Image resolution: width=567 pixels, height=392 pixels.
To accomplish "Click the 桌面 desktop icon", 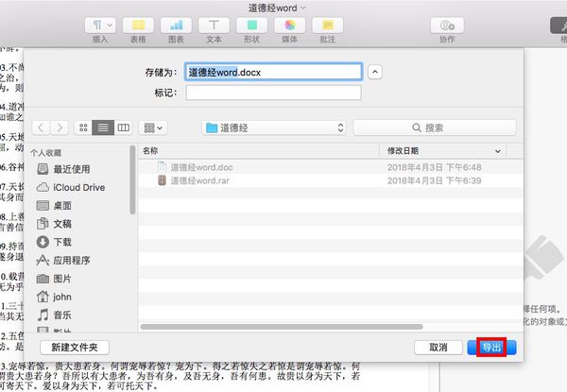I will (x=43, y=206).
